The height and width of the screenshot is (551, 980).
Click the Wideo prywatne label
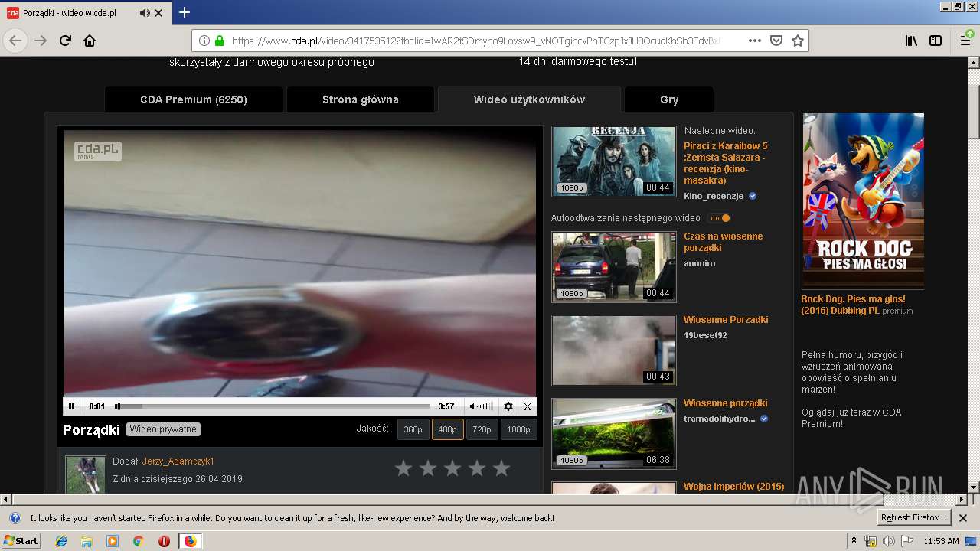click(164, 429)
